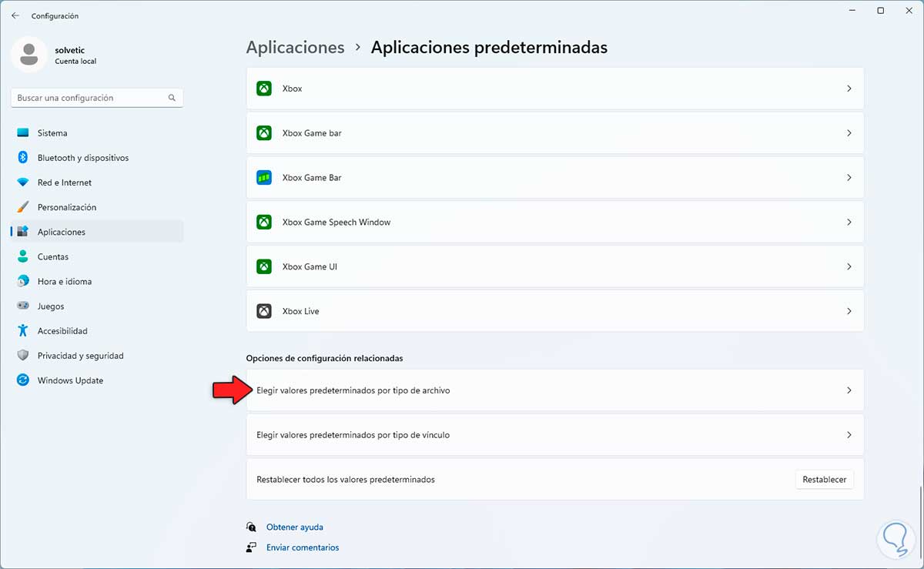The height and width of the screenshot is (569, 924).
Task: Click the dark Xbox Live icon
Action: click(x=264, y=311)
